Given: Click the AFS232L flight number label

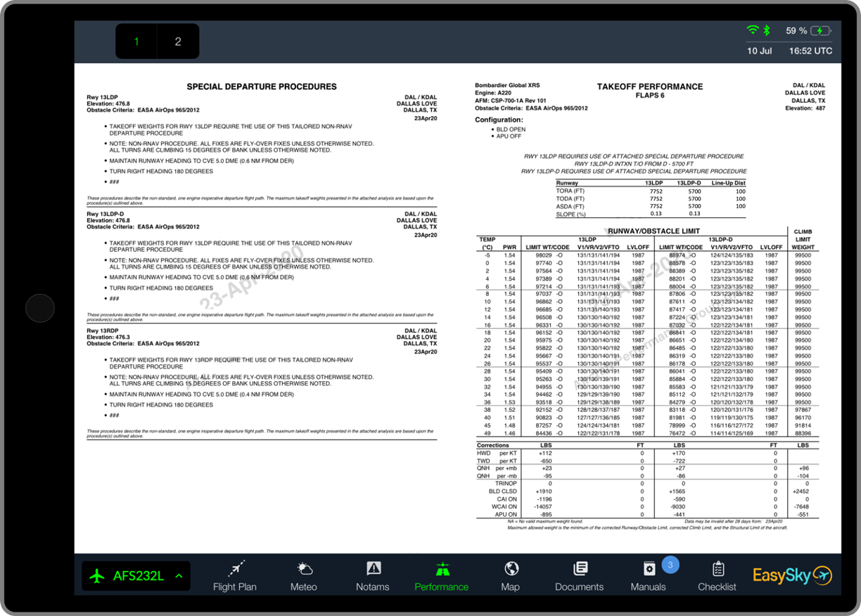Looking at the screenshot, I should click(x=139, y=576).
